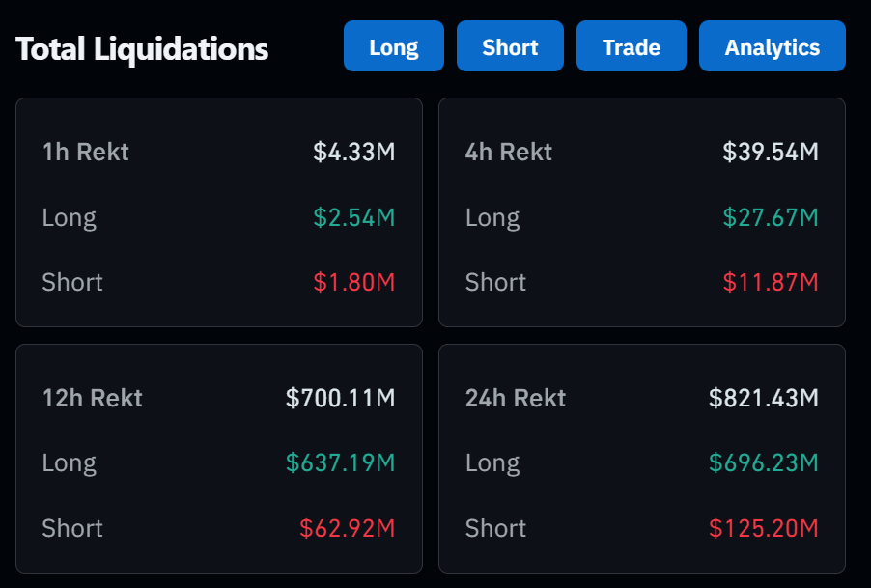Select the 1h Short value $1.80M
The height and width of the screenshot is (588, 871).
(x=354, y=282)
